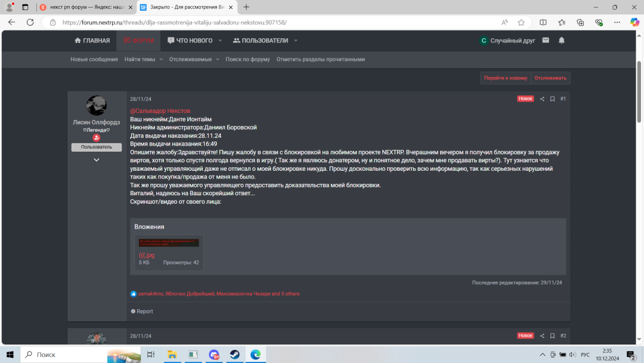This screenshot has height=363, width=644.
Task: Expand the Найти темы dropdown
Action: click(161, 60)
